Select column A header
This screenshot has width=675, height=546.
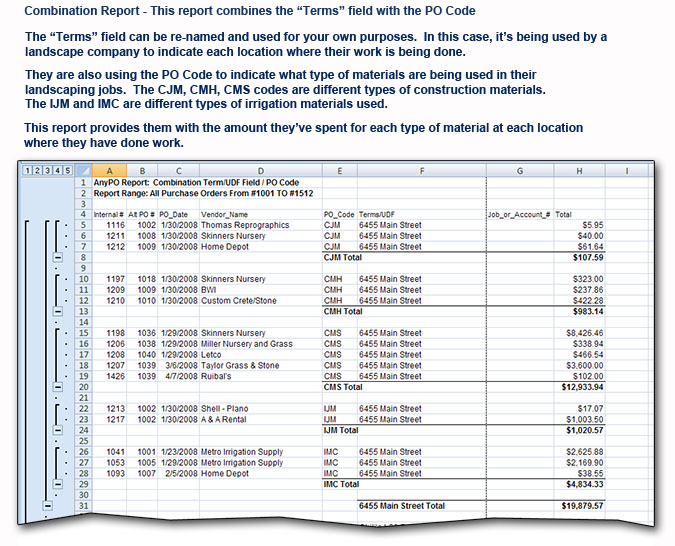click(109, 171)
